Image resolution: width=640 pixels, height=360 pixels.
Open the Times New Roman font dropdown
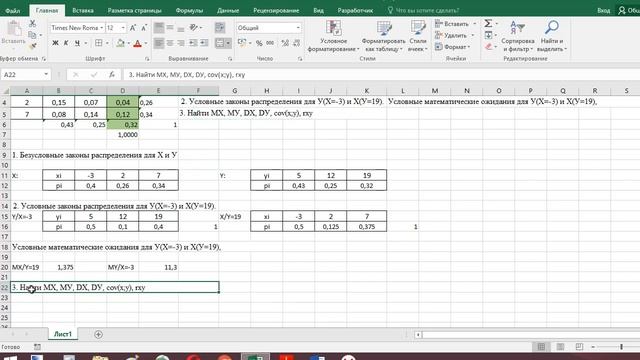(x=102, y=28)
